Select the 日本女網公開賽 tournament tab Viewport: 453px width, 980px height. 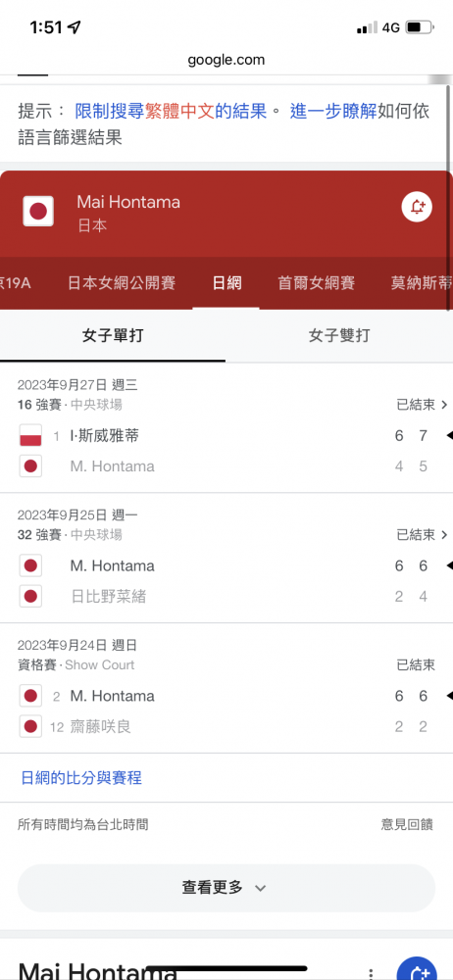tap(122, 283)
